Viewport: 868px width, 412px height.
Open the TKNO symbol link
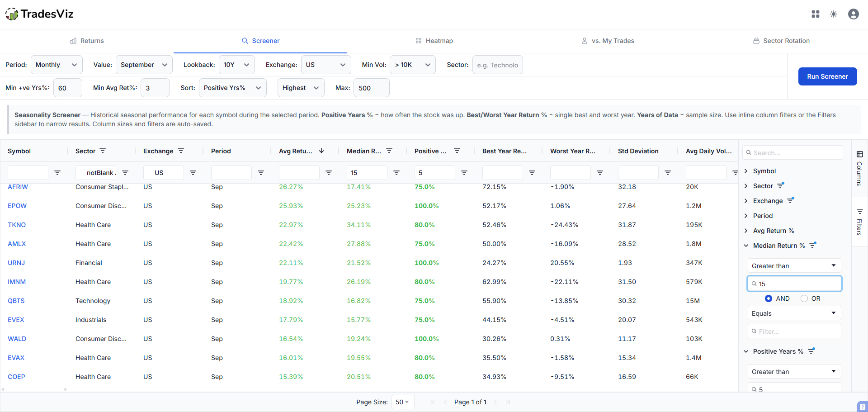pos(17,225)
